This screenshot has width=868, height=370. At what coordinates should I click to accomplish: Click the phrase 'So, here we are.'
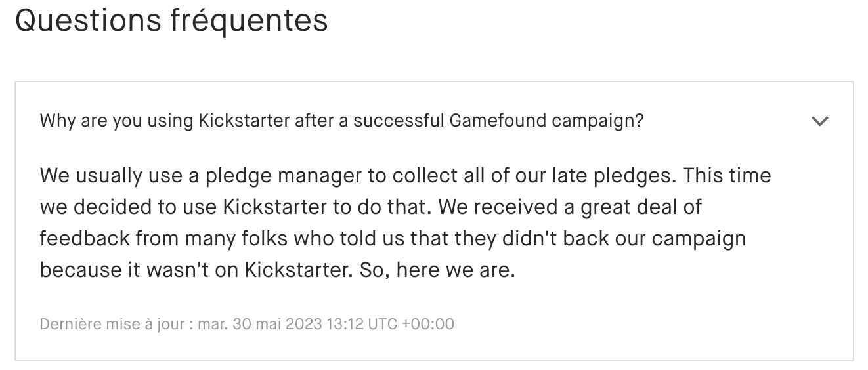pyautogui.click(x=437, y=270)
